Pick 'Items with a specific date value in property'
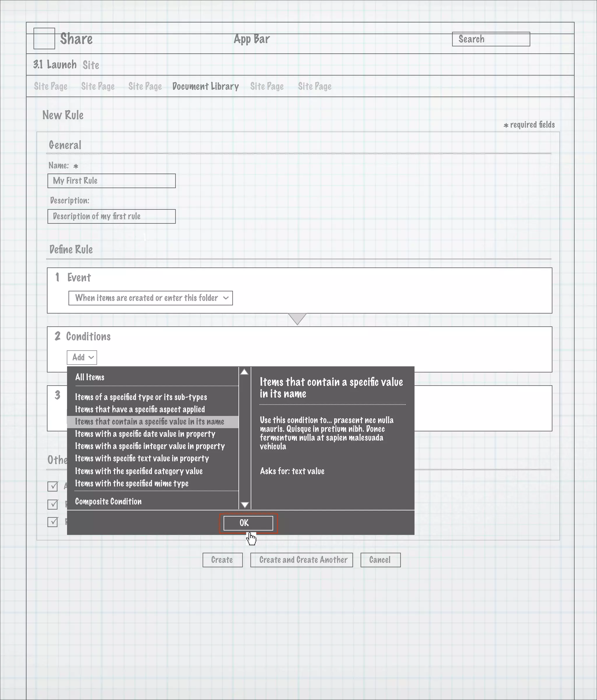597x700 pixels. point(145,434)
